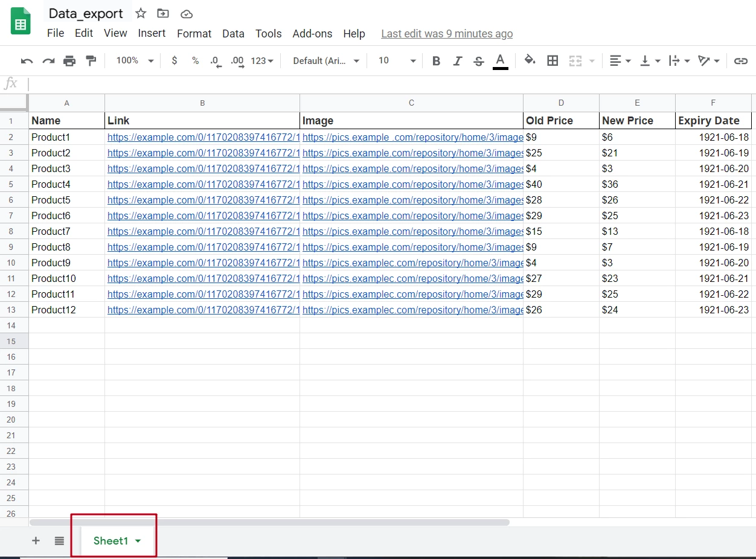
Task: Open vertical align dropdown
Action: 650,60
